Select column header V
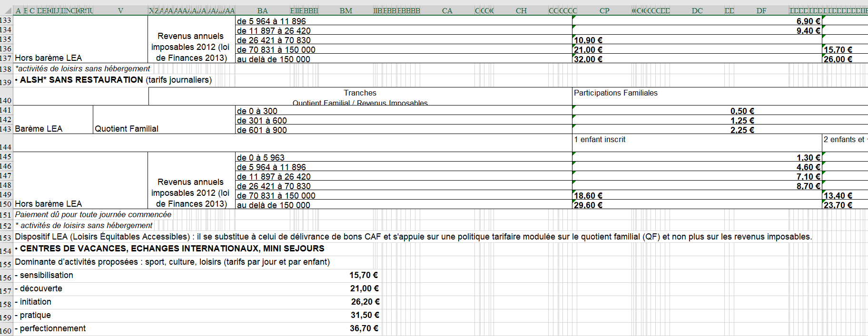 click(120, 10)
